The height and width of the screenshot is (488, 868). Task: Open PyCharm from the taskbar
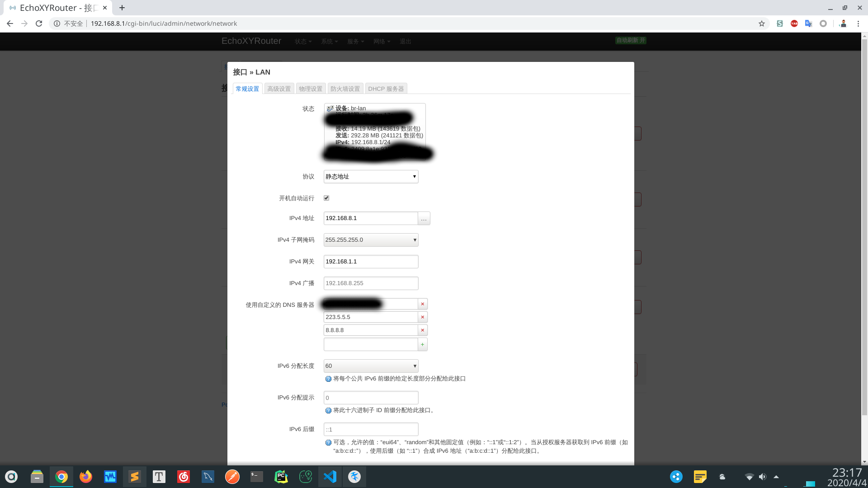pos(281,477)
